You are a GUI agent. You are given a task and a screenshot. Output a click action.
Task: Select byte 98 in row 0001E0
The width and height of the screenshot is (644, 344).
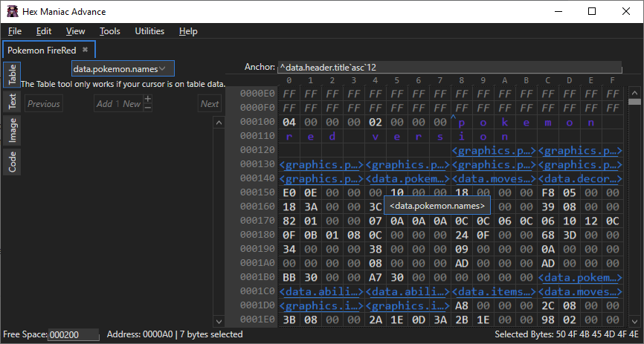pos(548,319)
